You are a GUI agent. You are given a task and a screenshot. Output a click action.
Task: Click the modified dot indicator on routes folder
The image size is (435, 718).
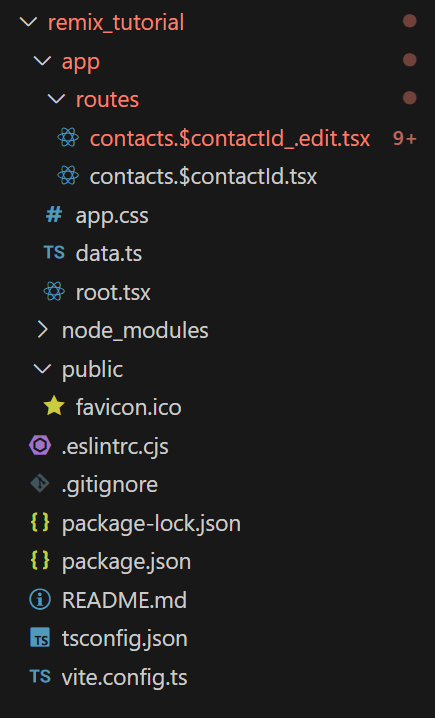coord(409,98)
